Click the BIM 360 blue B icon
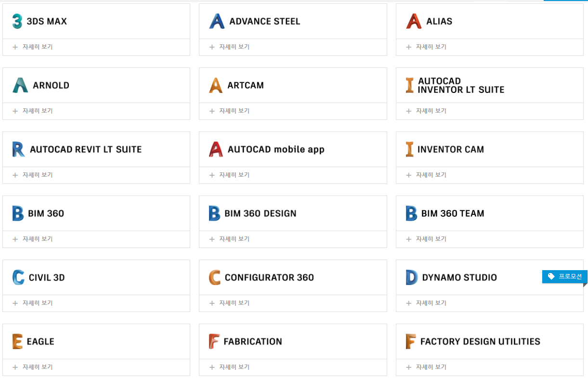 (x=18, y=213)
